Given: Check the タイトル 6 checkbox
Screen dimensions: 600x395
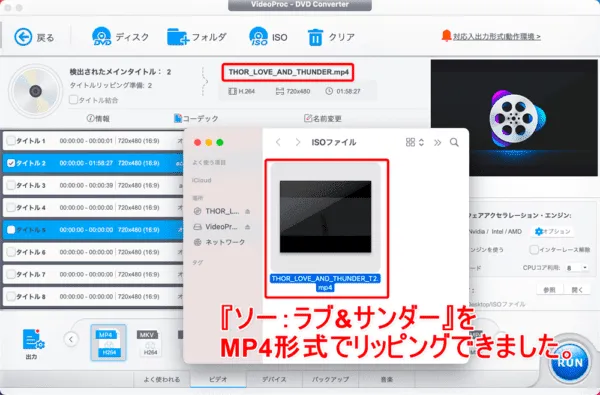Looking at the screenshot, I should point(11,252).
